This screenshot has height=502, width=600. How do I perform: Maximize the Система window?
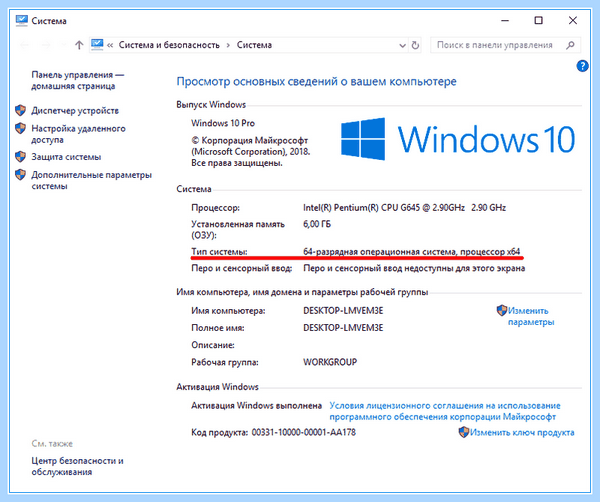click(x=538, y=20)
